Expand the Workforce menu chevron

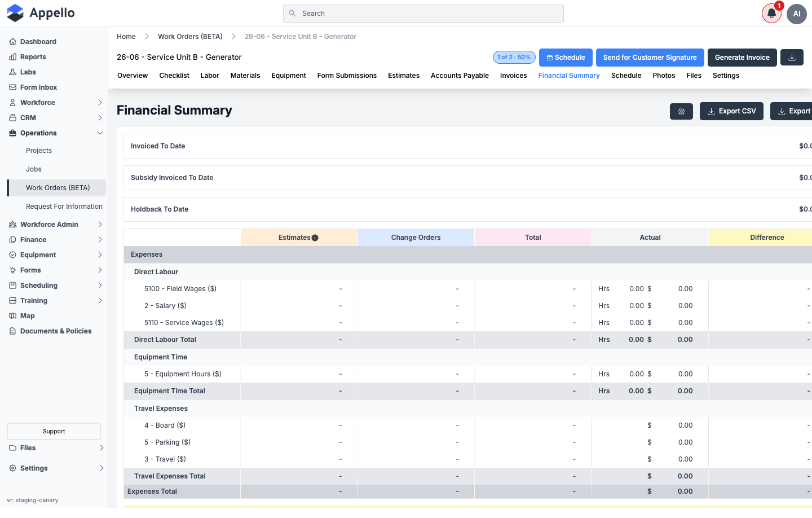pos(100,103)
